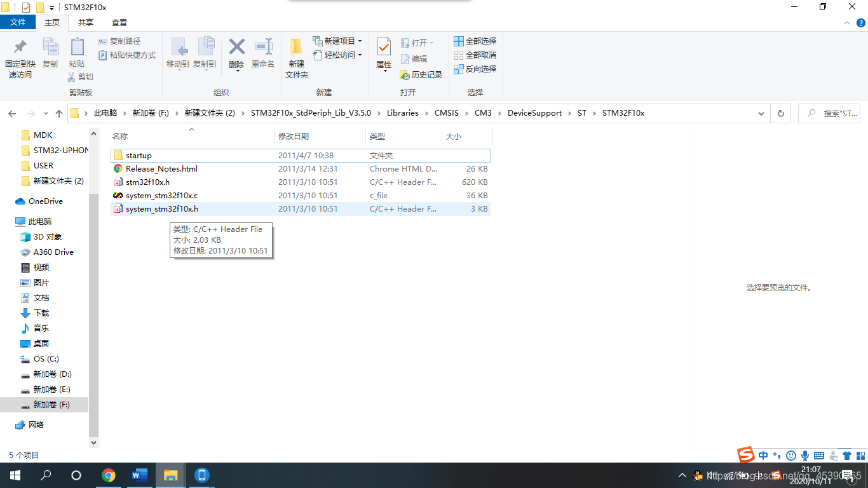Click Paste Shortcut (粘贴快捷方式)
The height and width of the screenshot is (488, 868).
128,55
